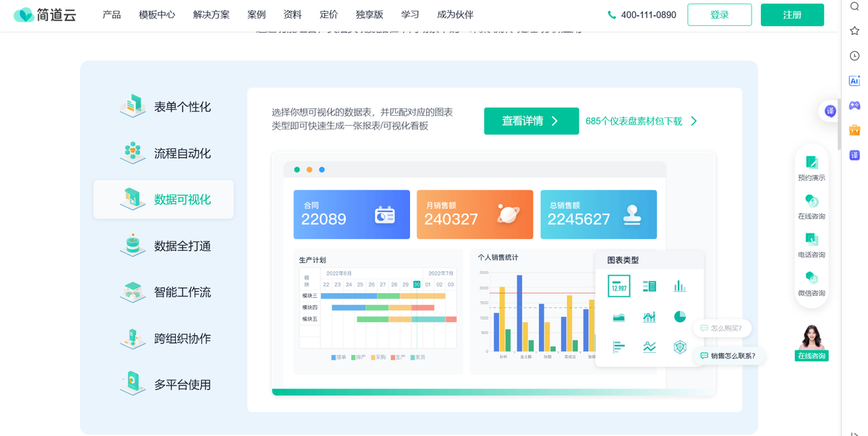
Task: Select the combo chart type icon
Action: coord(650,317)
